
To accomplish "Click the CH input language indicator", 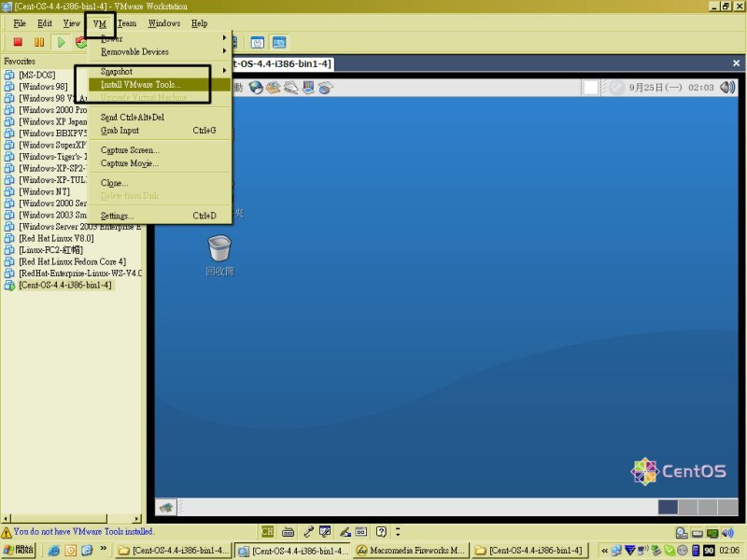I will point(267,531).
